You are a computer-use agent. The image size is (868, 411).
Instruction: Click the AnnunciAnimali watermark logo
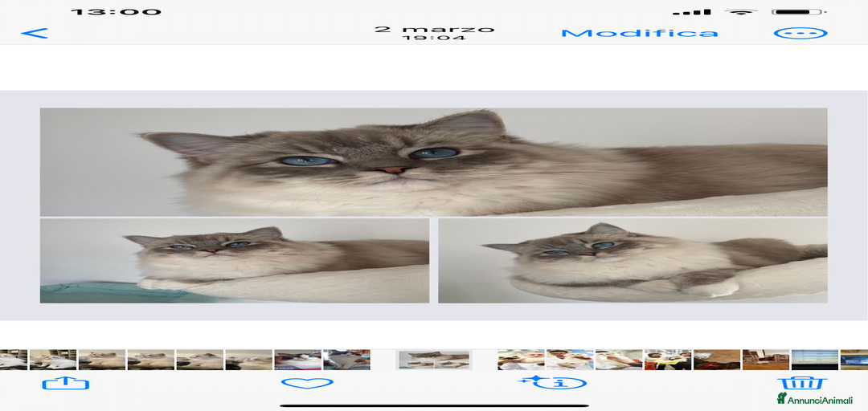[x=814, y=399]
